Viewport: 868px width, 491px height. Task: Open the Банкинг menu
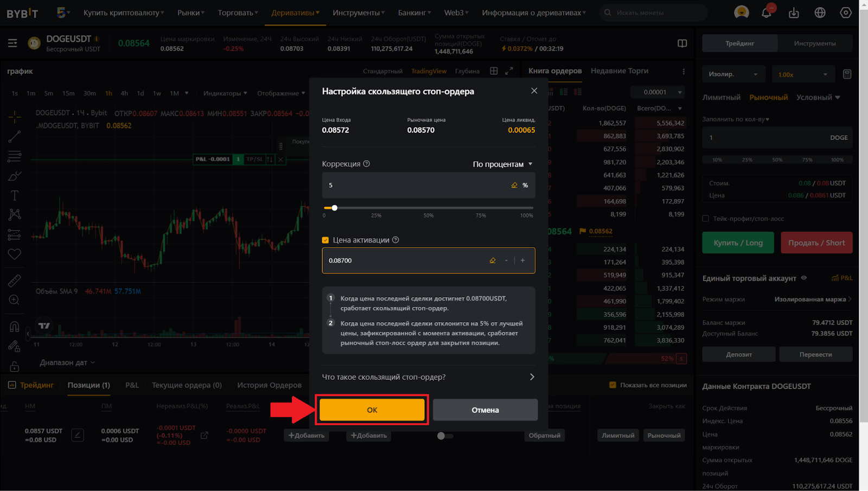point(414,12)
